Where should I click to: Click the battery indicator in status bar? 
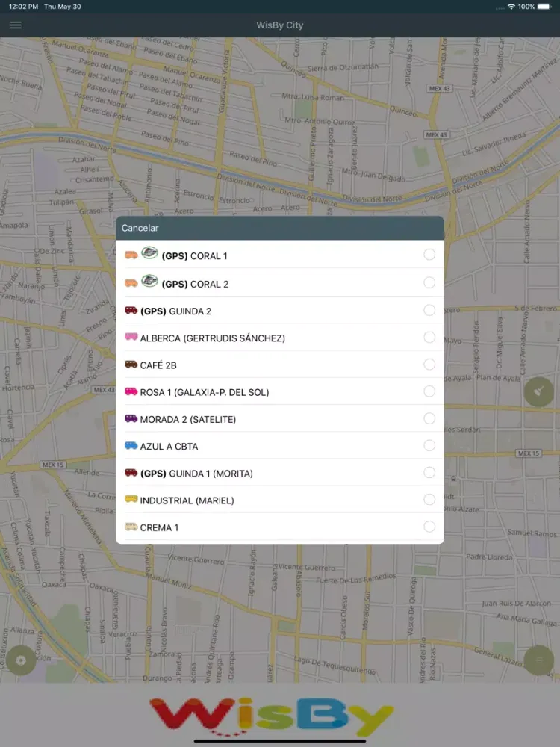[x=544, y=7]
